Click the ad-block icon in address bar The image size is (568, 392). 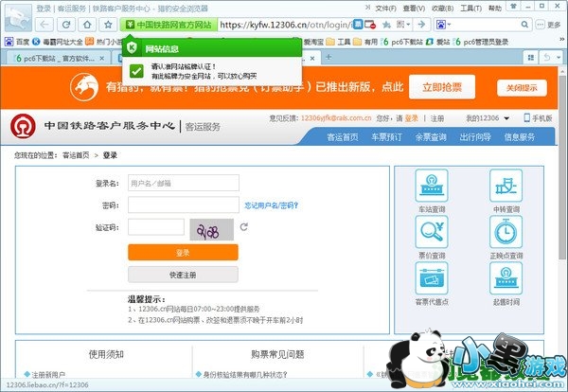(x=370, y=25)
